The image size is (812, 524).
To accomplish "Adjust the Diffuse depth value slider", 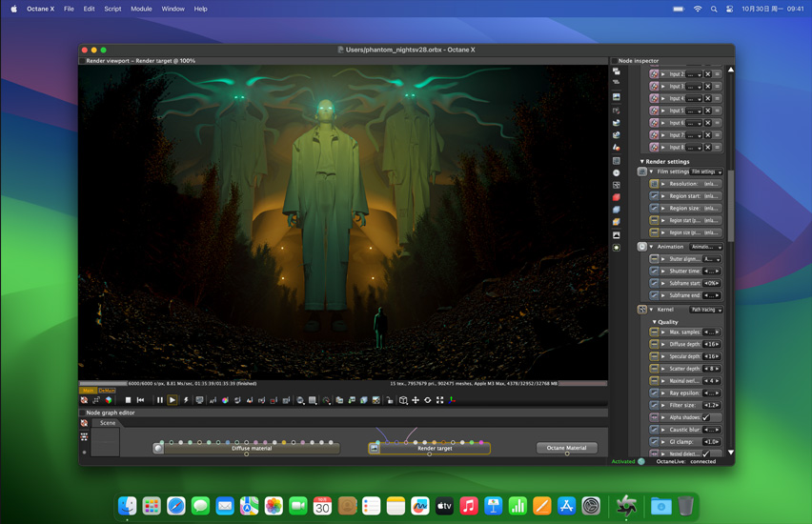I will pyautogui.click(x=711, y=345).
